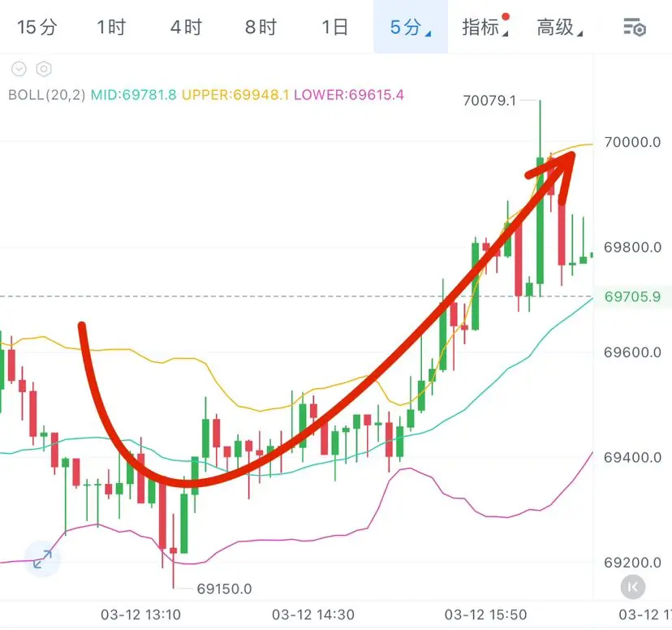Open BOLL indicator hexagon settings icon
672x630 pixels.
point(44,68)
